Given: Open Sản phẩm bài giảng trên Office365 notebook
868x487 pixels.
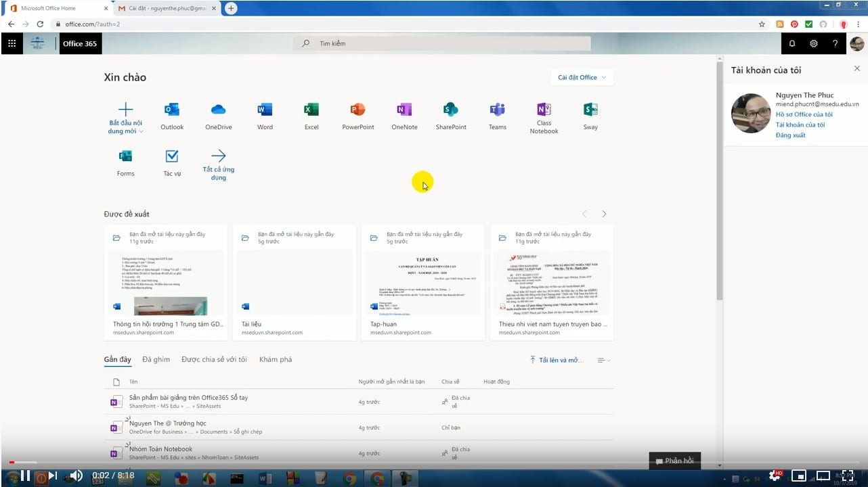Looking at the screenshot, I should (x=359, y=402).
